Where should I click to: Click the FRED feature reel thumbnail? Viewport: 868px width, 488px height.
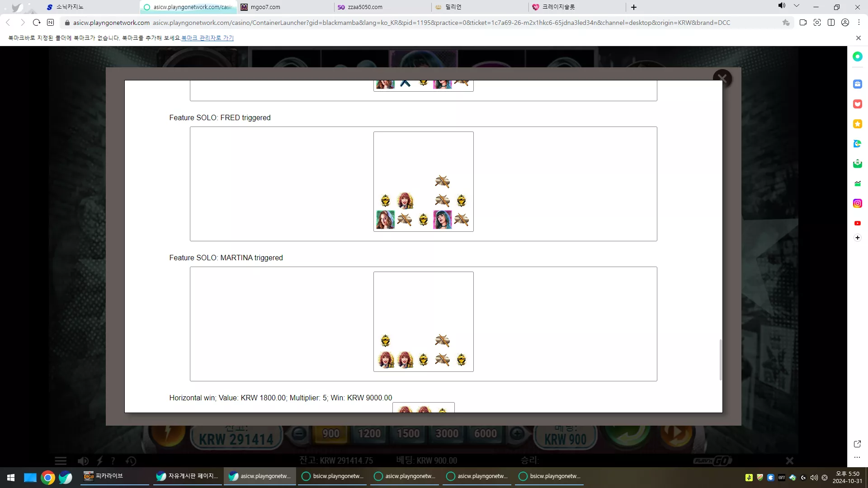point(424,182)
